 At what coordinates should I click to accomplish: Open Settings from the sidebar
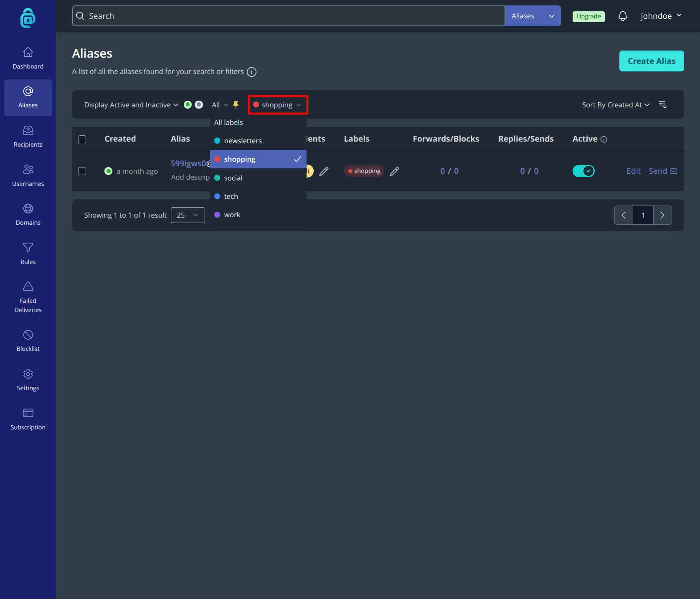pyautogui.click(x=28, y=380)
